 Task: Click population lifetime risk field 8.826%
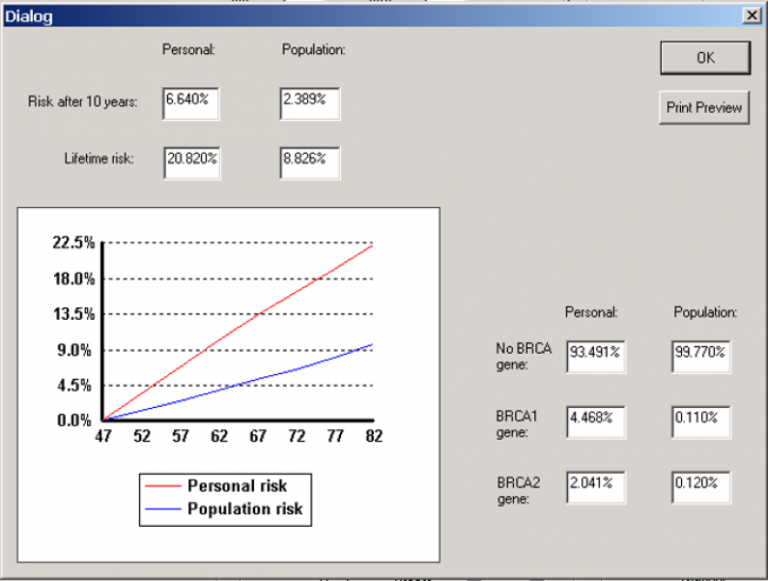[x=310, y=163]
